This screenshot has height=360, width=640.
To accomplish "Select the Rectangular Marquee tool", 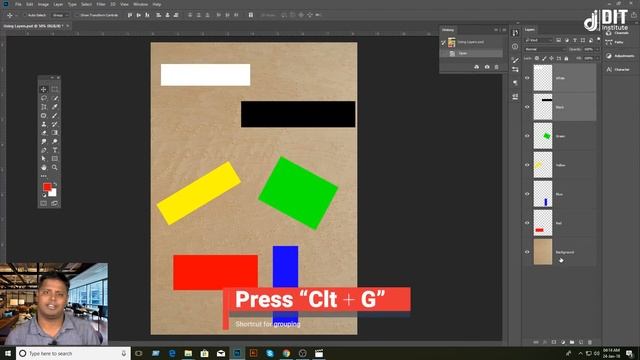I will (55, 89).
